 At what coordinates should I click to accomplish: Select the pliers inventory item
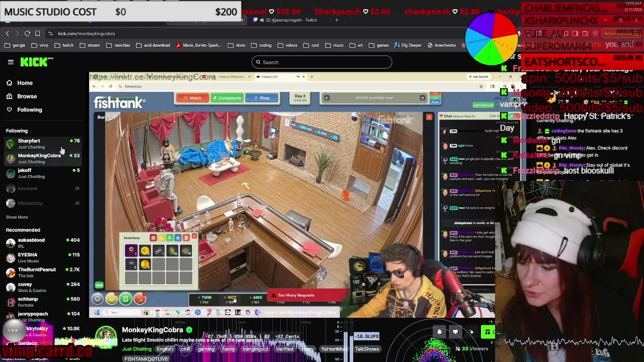coord(158,250)
